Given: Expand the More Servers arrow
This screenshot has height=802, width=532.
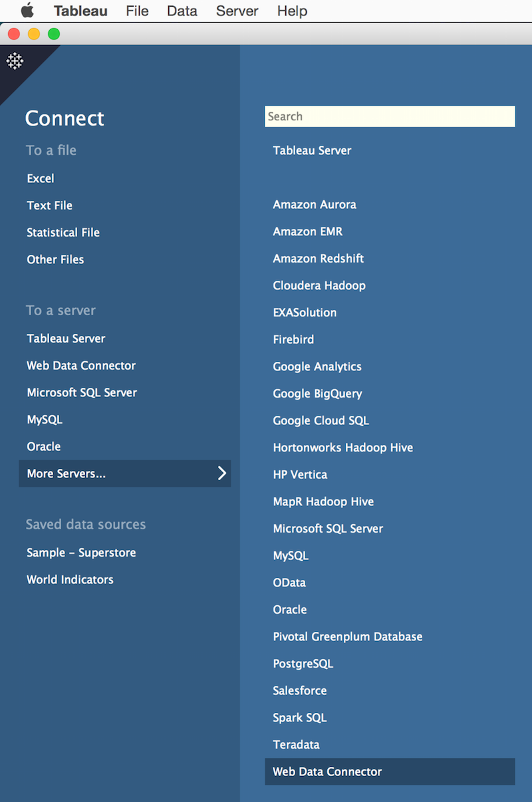Looking at the screenshot, I should 222,473.
